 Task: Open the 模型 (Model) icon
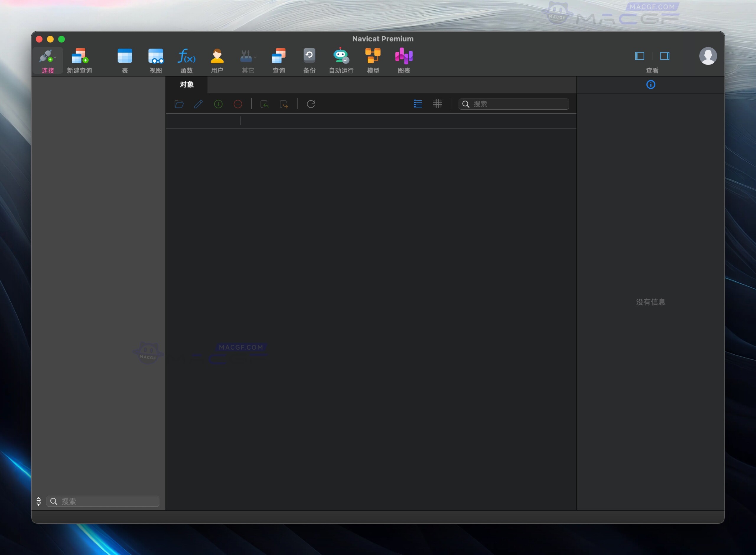373,56
